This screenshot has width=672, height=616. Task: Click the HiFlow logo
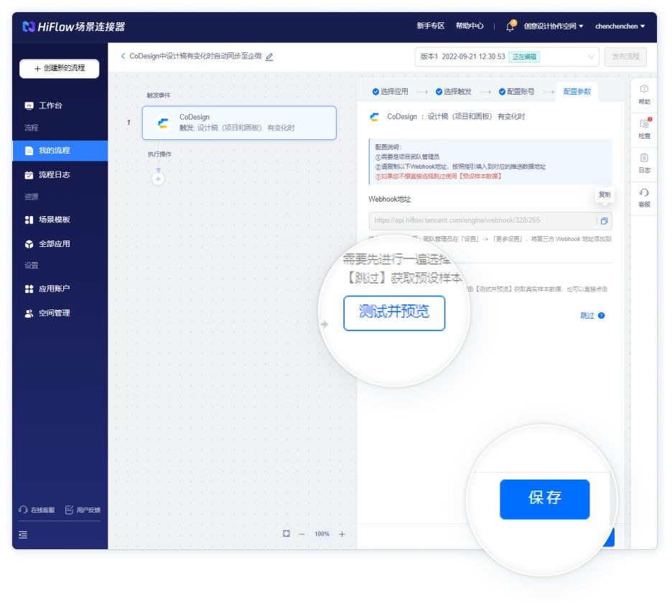click(73, 27)
